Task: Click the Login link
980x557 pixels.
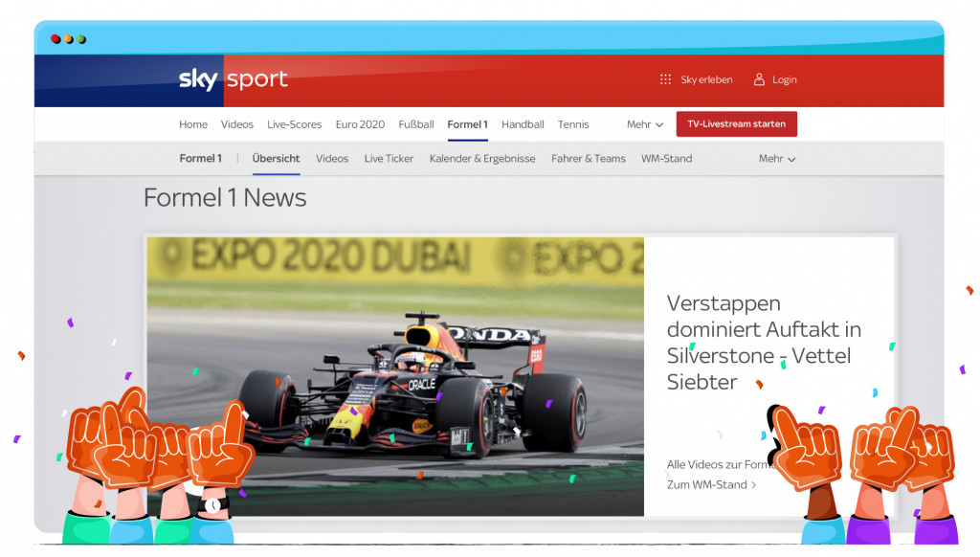Action: [x=785, y=80]
